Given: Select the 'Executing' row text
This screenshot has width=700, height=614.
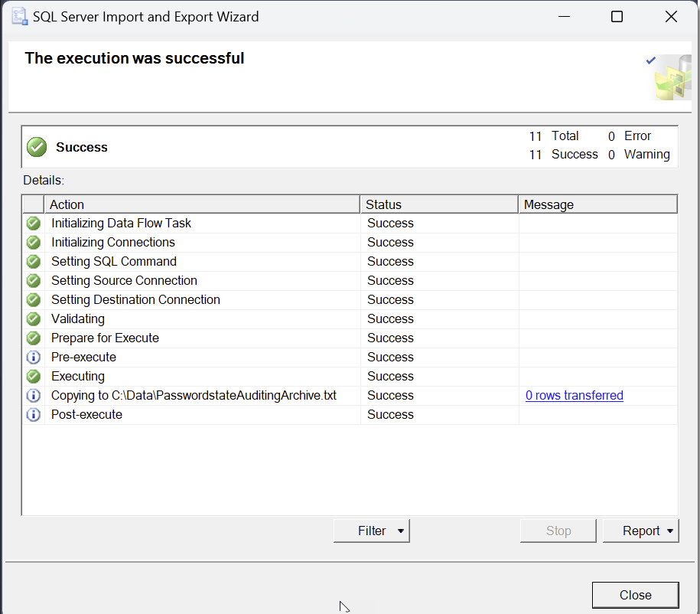Looking at the screenshot, I should coord(78,377).
